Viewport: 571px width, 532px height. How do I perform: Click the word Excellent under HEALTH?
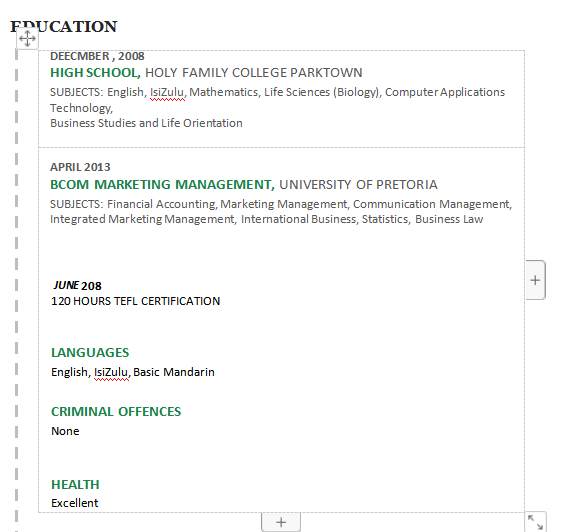(75, 503)
